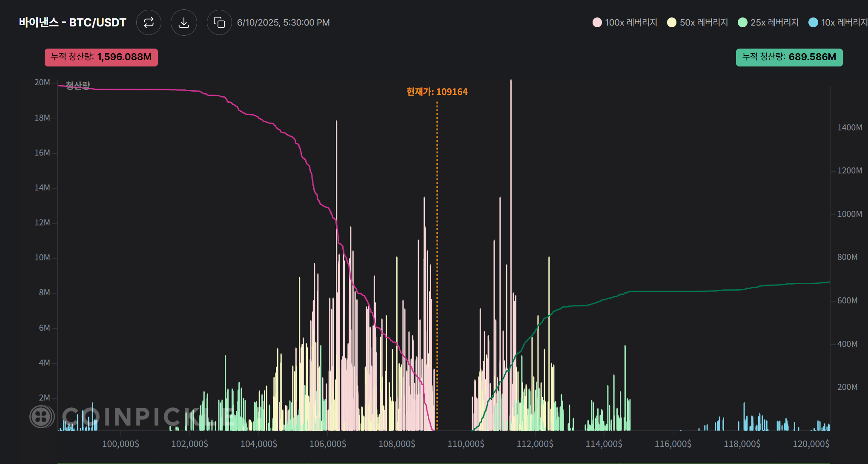This screenshot has width=868, height=464.
Task: Click the 100,000$ x-axis label
Action: coord(120,444)
